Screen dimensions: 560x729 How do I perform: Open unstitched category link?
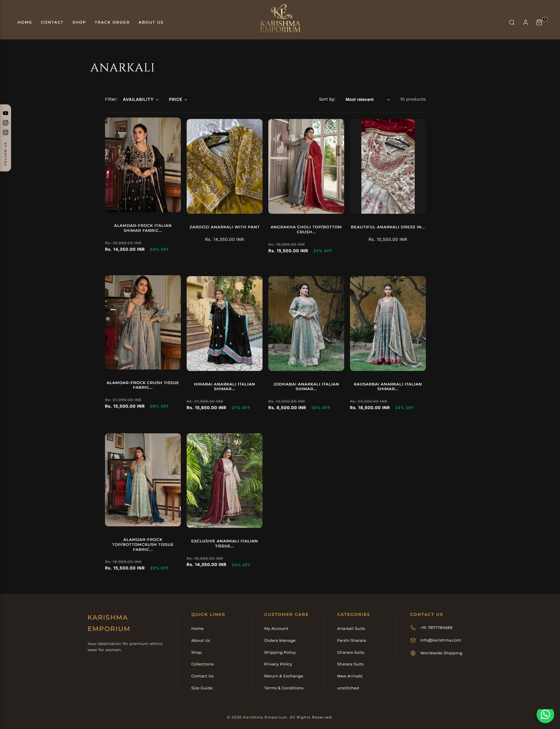point(348,688)
